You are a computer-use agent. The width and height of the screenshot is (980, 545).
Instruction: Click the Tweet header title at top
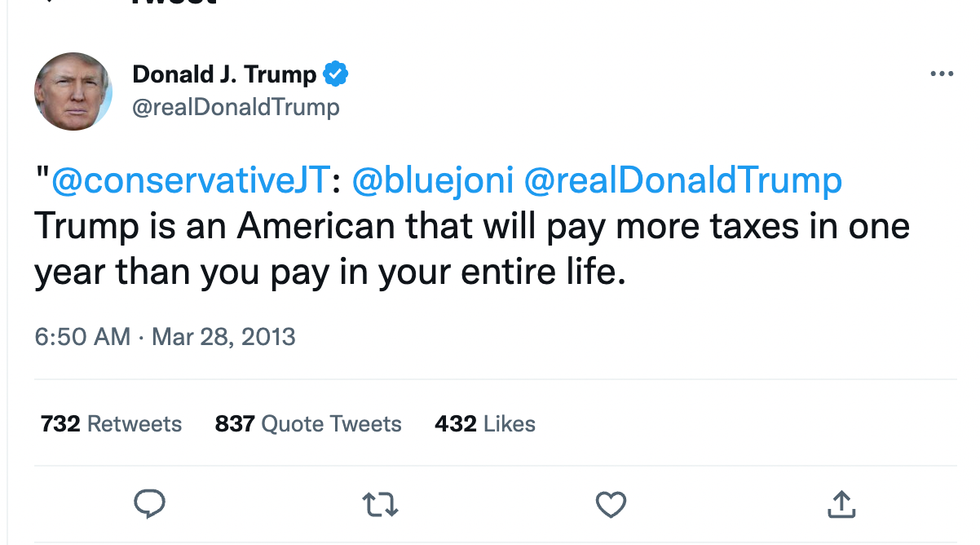click(174, 3)
